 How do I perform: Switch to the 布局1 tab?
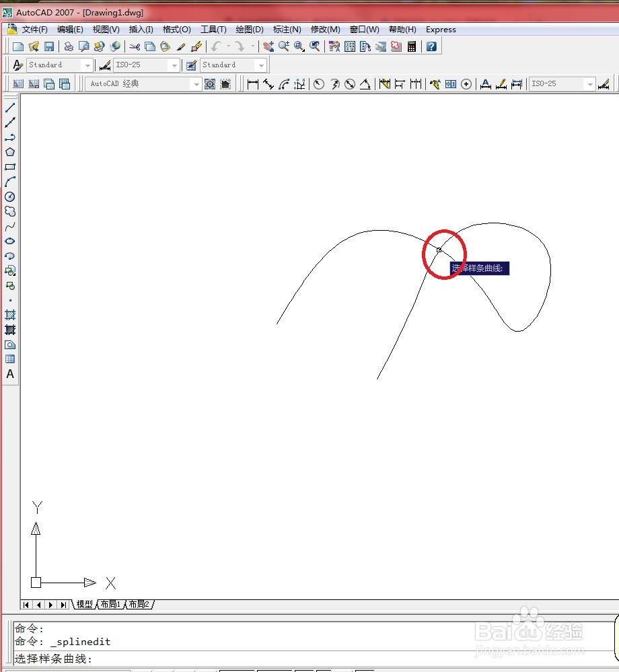(110, 604)
